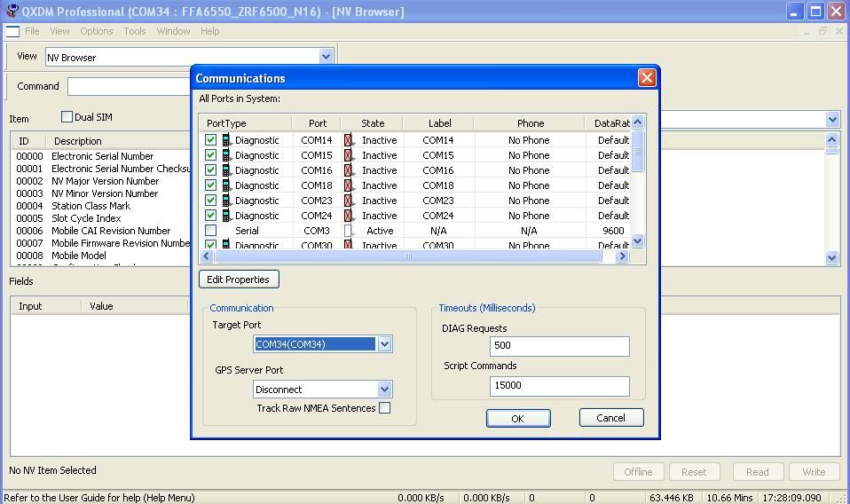Screen dimensions: 850x504
Task: Click the port list vertical scrollbar thumb
Action: click(638, 151)
